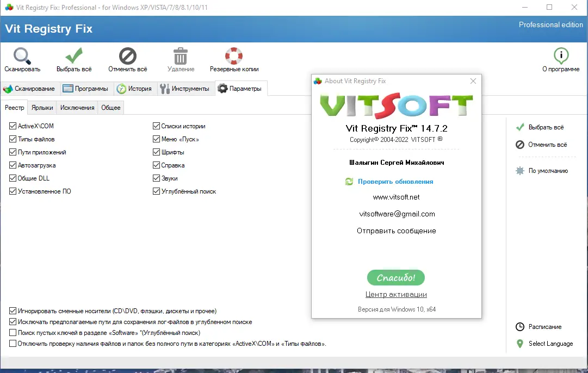Close the About Vit Registry Fix dialog

473,81
